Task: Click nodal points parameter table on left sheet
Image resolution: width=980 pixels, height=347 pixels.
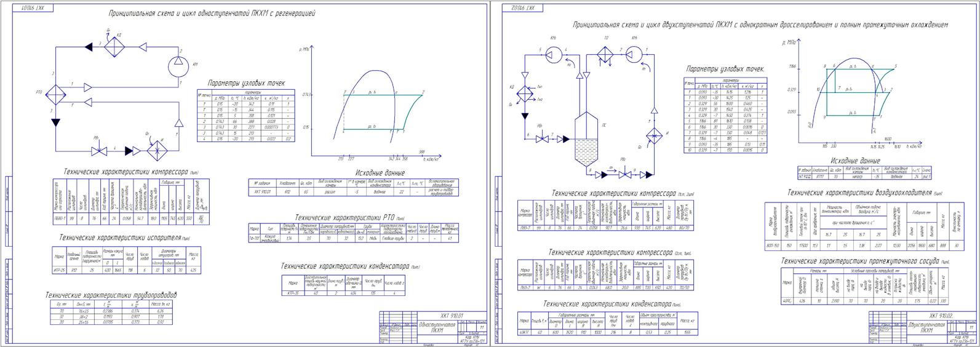Action: point(245,116)
